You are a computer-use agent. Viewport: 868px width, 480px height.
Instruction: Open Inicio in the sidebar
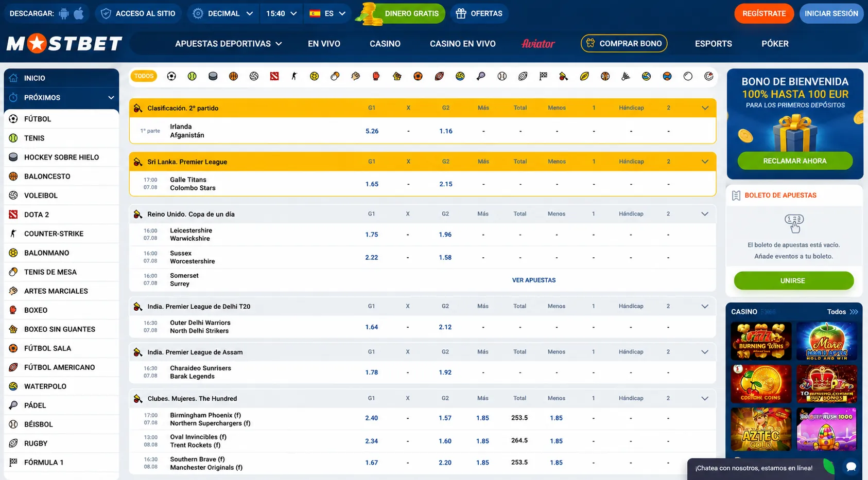(61, 78)
